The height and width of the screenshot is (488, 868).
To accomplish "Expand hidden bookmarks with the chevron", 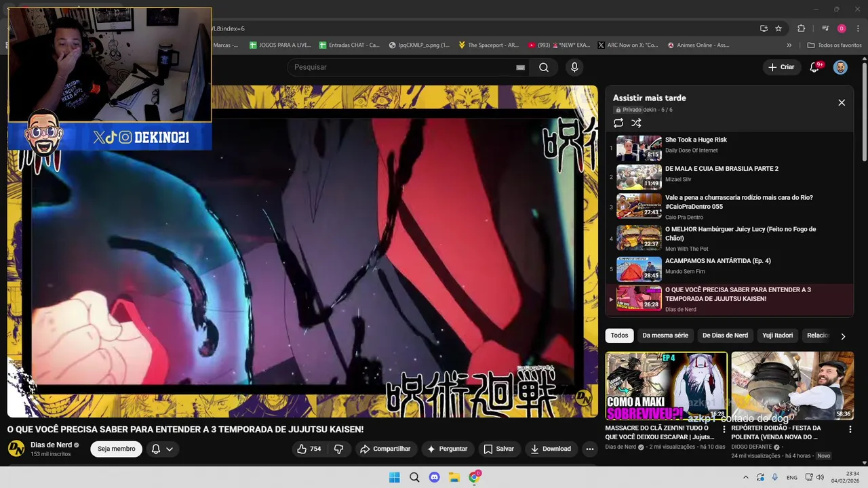I will pos(789,45).
